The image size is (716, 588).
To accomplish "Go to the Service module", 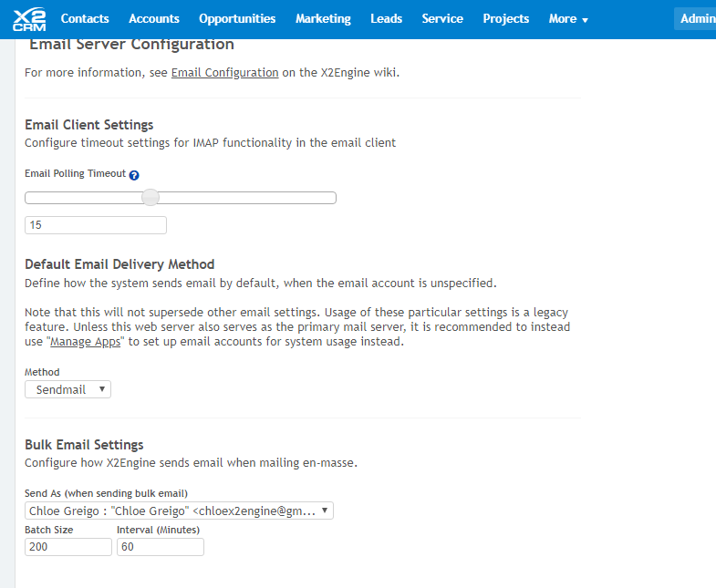I will [442, 19].
